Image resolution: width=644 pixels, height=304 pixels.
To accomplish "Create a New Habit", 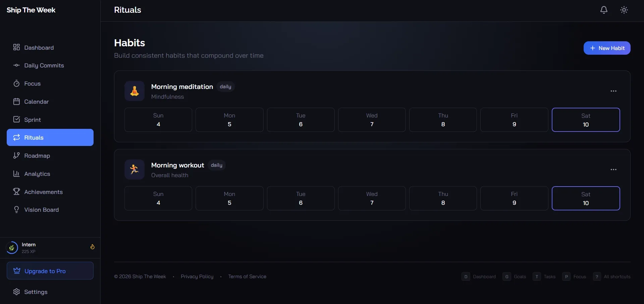I will click(x=607, y=48).
